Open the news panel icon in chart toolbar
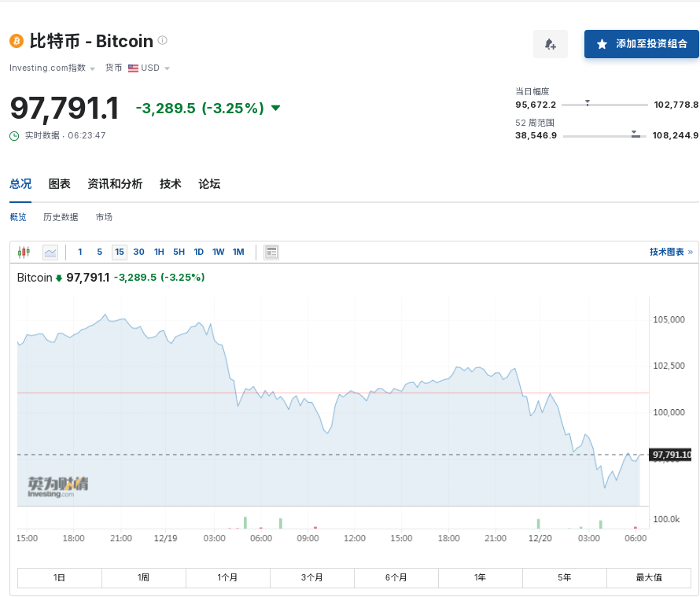 pos(271,252)
